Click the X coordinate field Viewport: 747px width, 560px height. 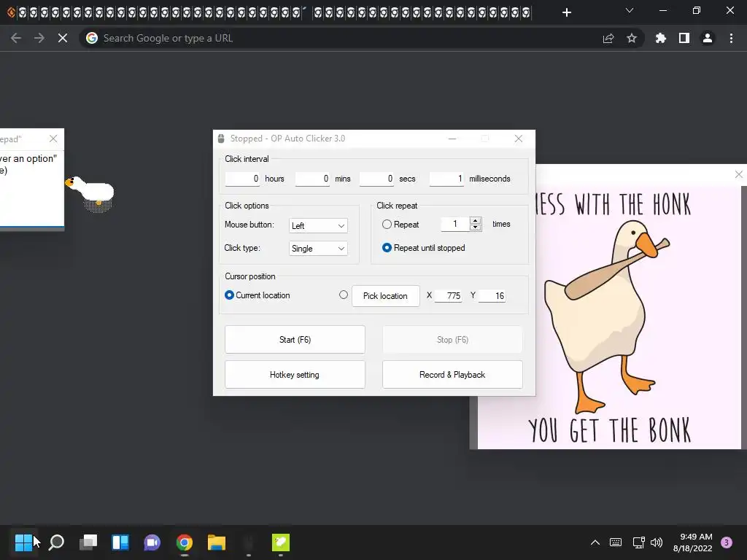pyautogui.click(x=449, y=296)
